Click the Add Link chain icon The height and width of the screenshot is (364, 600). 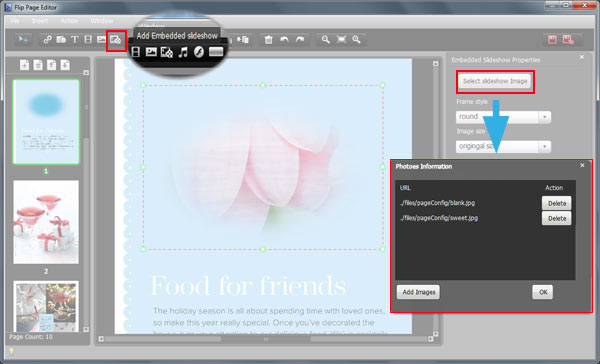tap(47, 39)
